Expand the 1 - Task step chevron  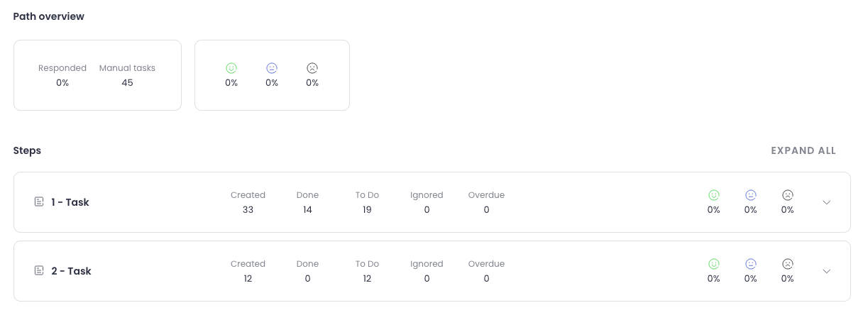(827, 202)
